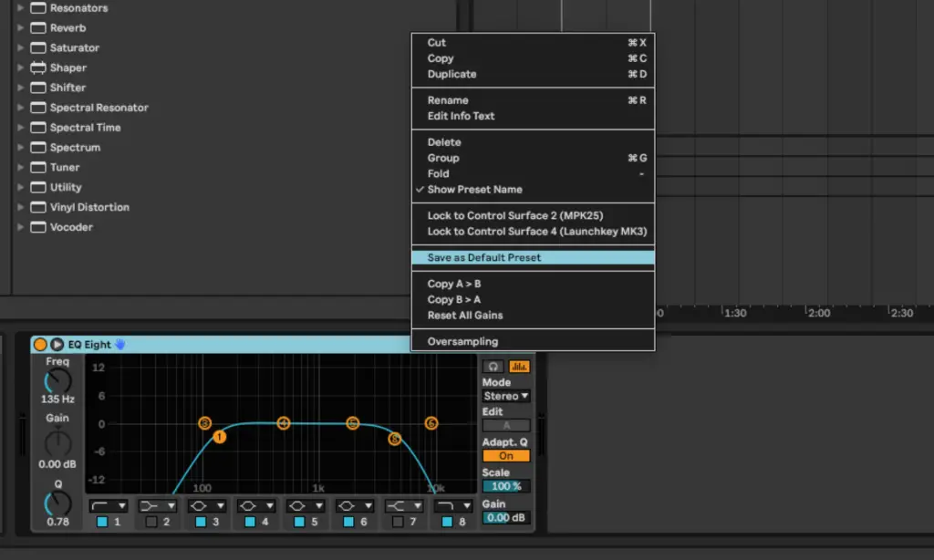The height and width of the screenshot is (560, 934).
Task: Choose Rename from the context menu
Action: click(x=533, y=100)
